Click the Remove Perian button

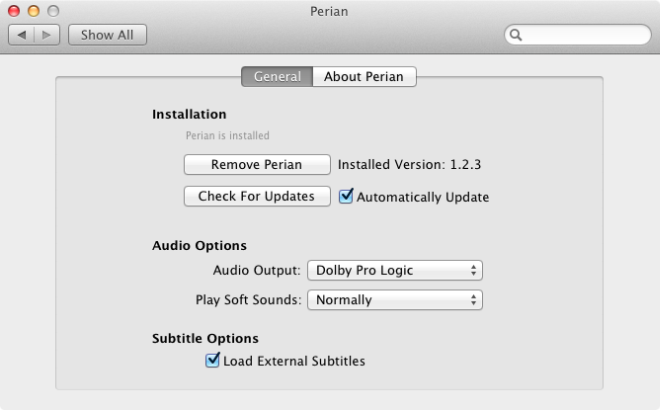pyautogui.click(x=257, y=164)
